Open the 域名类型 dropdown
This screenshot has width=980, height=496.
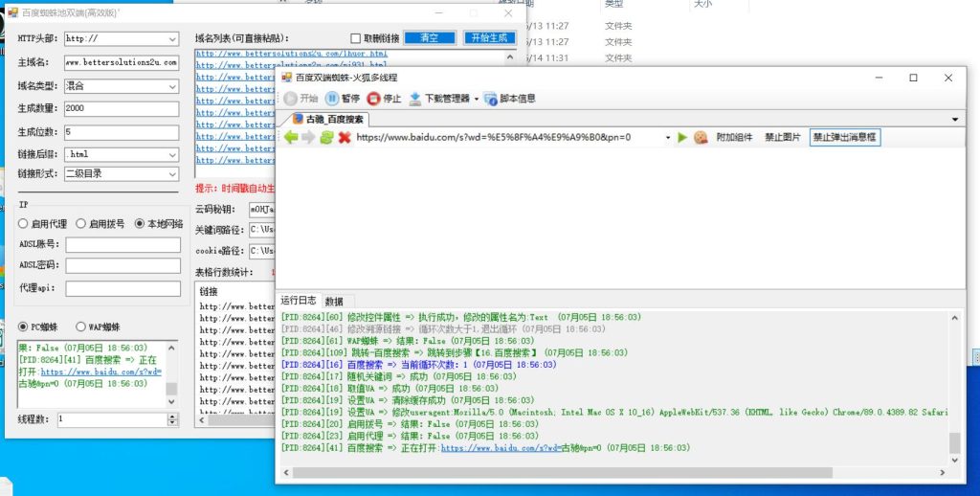[172, 86]
